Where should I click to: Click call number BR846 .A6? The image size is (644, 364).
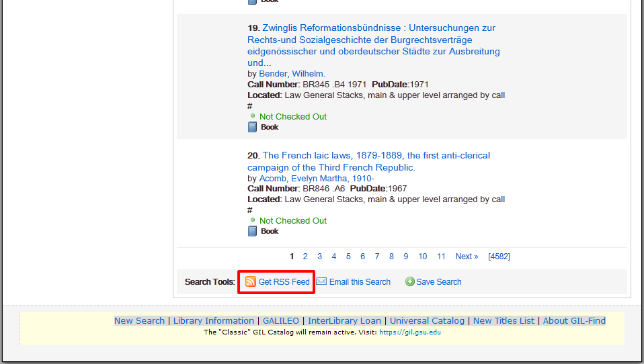pos(323,189)
